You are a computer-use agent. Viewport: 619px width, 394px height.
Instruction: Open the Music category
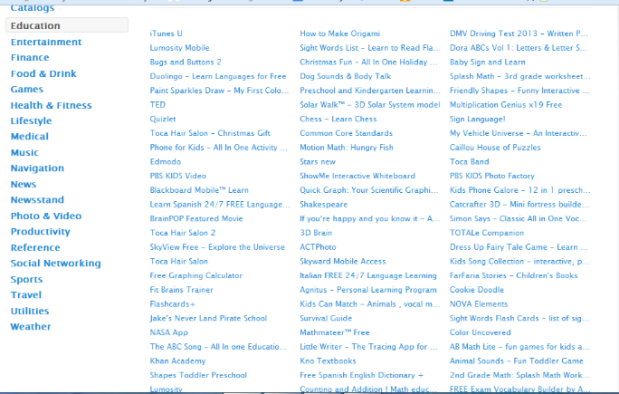25,152
